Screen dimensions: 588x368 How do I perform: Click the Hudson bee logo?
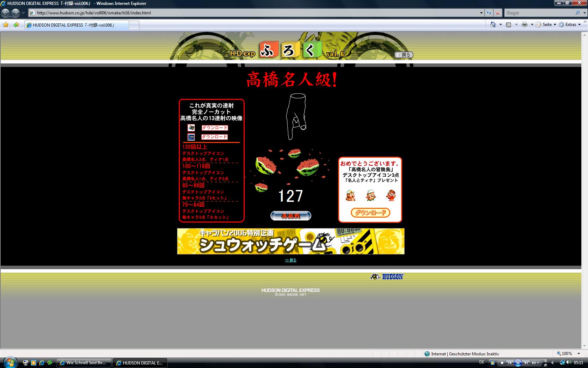point(387,277)
